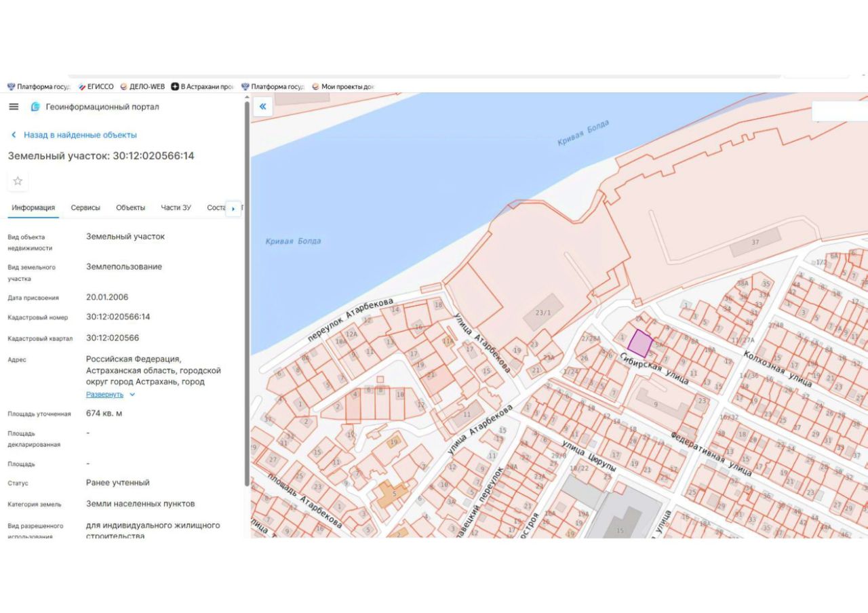The height and width of the screenshot is (613, 868).
Task: Switch to the Сервисы tab
Action: click(x=85, y=207)
